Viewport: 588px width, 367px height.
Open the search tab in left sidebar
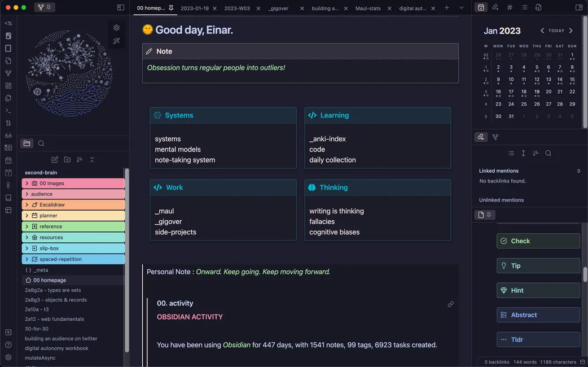tap(41, 143)
